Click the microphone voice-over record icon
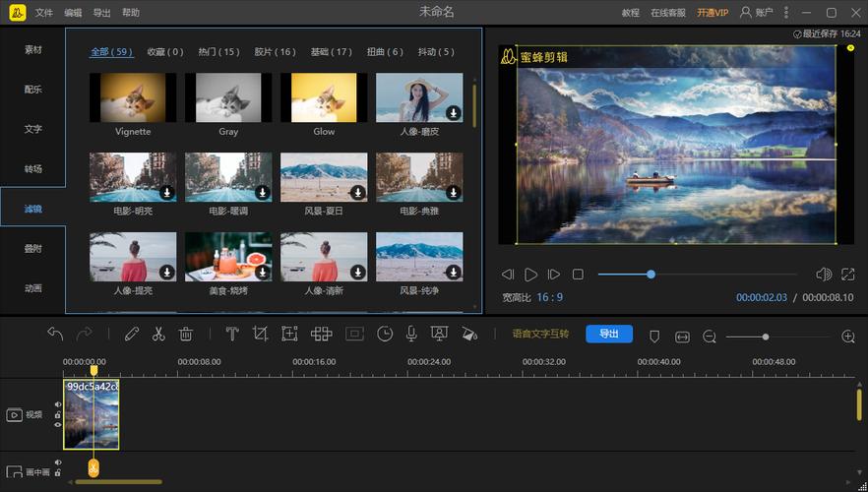 tap(411, 335)
